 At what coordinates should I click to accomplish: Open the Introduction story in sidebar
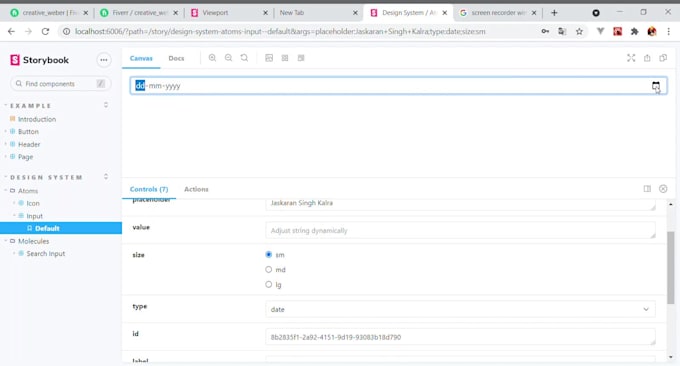pyautogui.click(x=37, y=119)
